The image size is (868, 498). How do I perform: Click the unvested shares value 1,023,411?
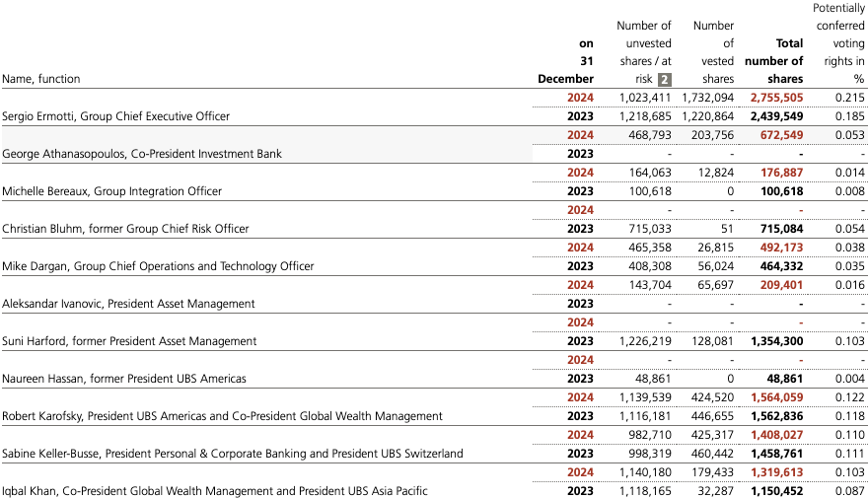pos(645,98)
